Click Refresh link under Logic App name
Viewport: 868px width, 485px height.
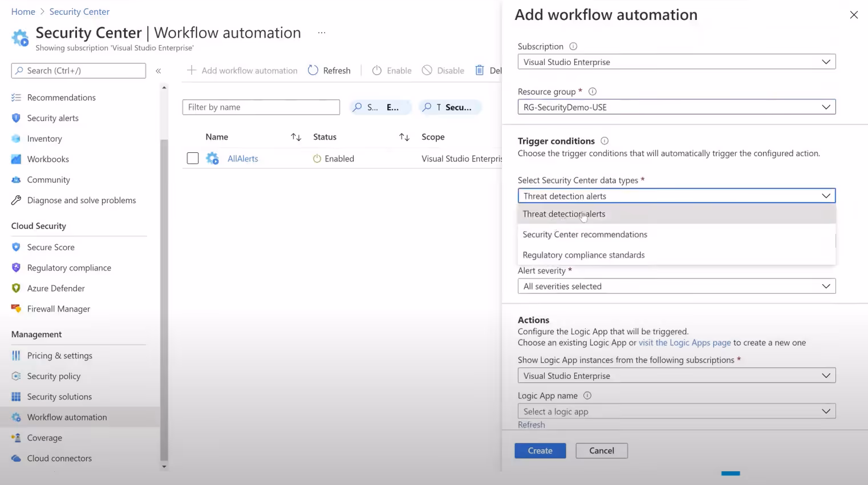(532, 425)
